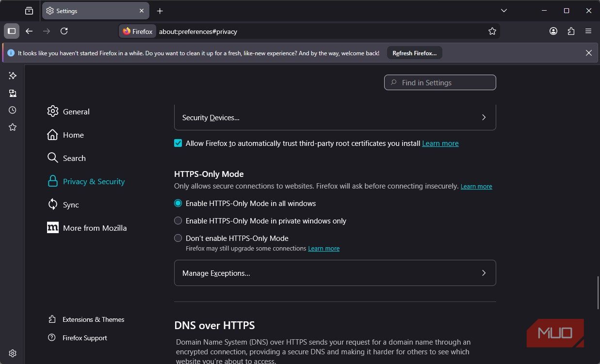Open the Search settings category
Viewport: 600px width, 364px height.
pos(66,158)
